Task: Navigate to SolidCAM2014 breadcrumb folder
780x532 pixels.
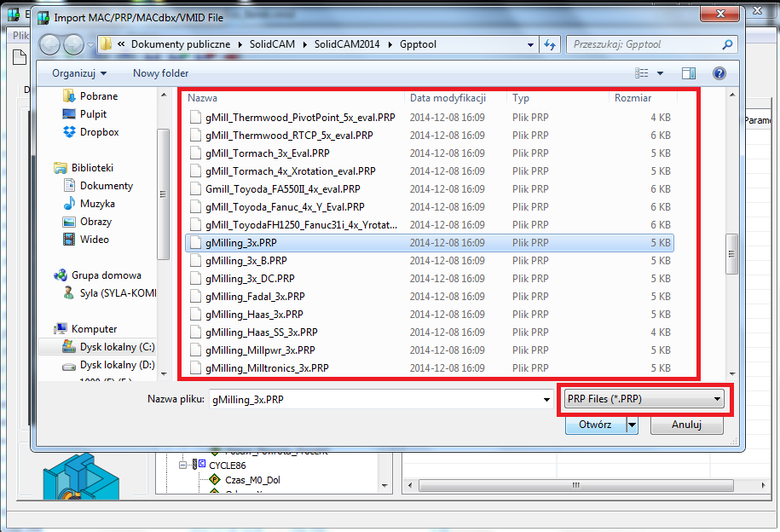Action: pyautogui.click(x=347, y=44)
